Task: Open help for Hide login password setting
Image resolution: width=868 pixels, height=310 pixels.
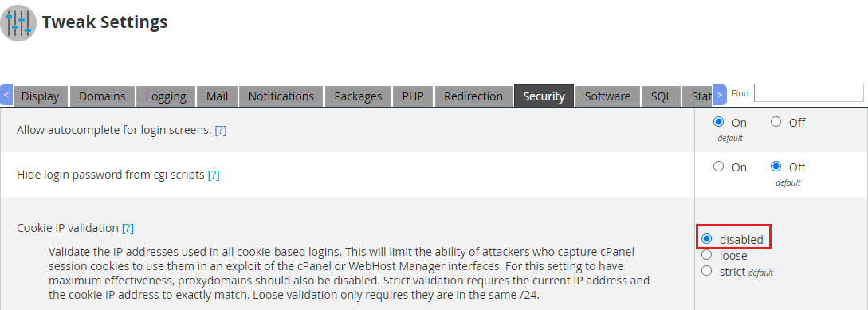Action: tap(214, 175)
